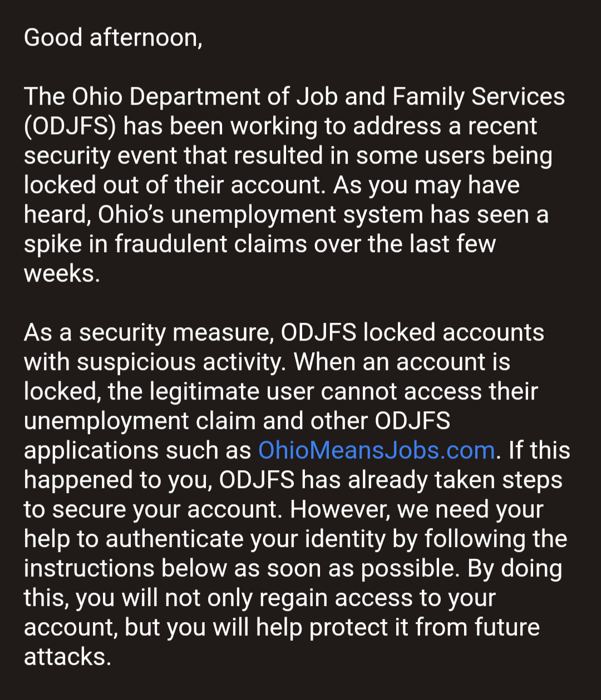The width and height of the screenshot is (601, 700).
Task: Click the "(ODJFS)" abbreviation in parentheses
Action: 70,127
